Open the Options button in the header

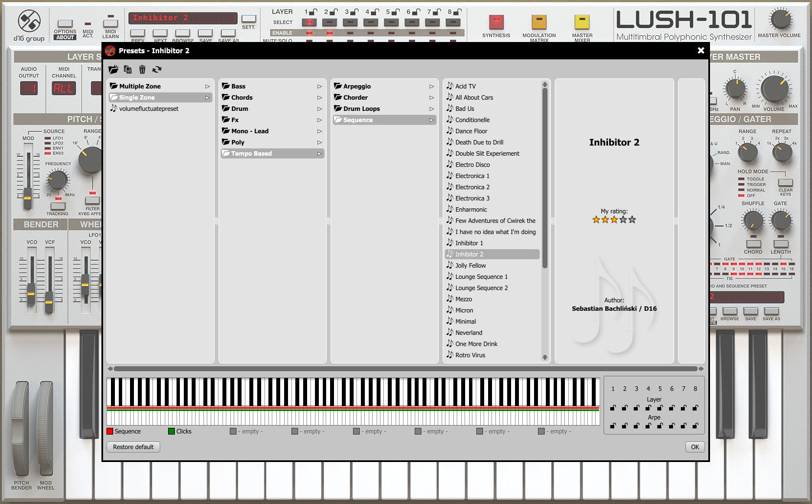(x=65, y=25)
